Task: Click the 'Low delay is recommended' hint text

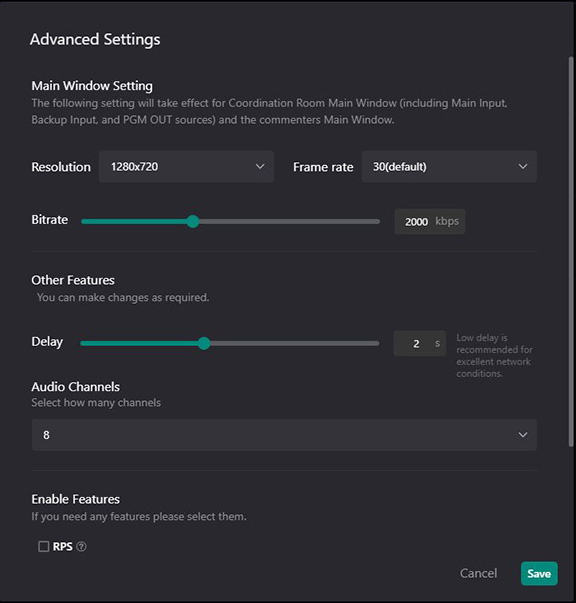Action: [494, 355]
